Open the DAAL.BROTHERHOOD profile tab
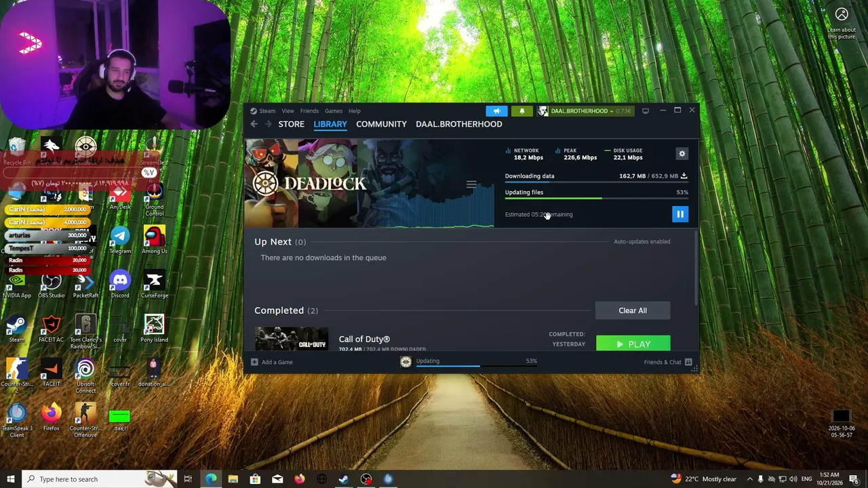The height and width of the screenshot is (488, 868). (459, 124)
